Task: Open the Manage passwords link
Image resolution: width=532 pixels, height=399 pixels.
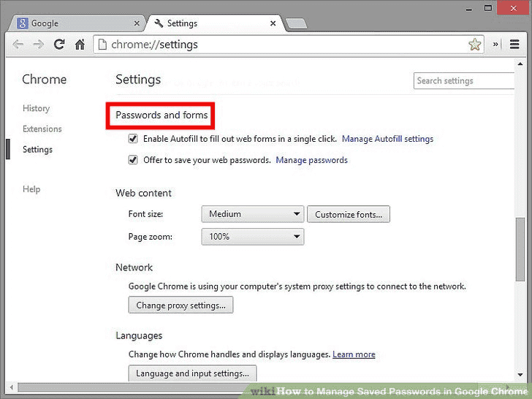Action: [311, 160]
